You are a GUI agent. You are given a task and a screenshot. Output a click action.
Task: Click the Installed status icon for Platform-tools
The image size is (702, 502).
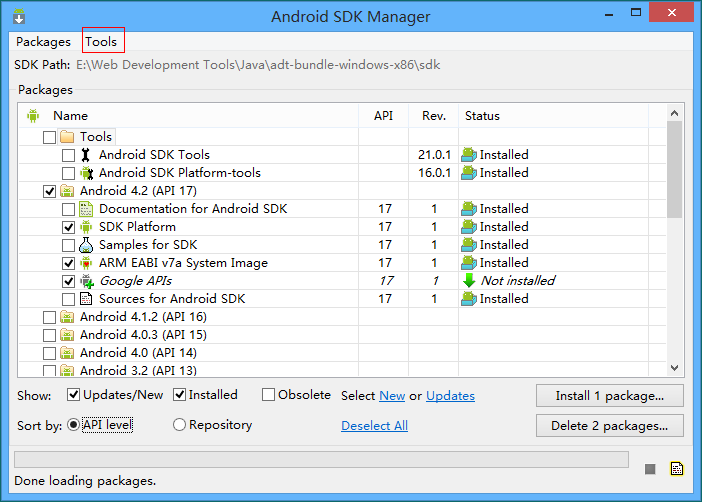[x=469, y=173]
